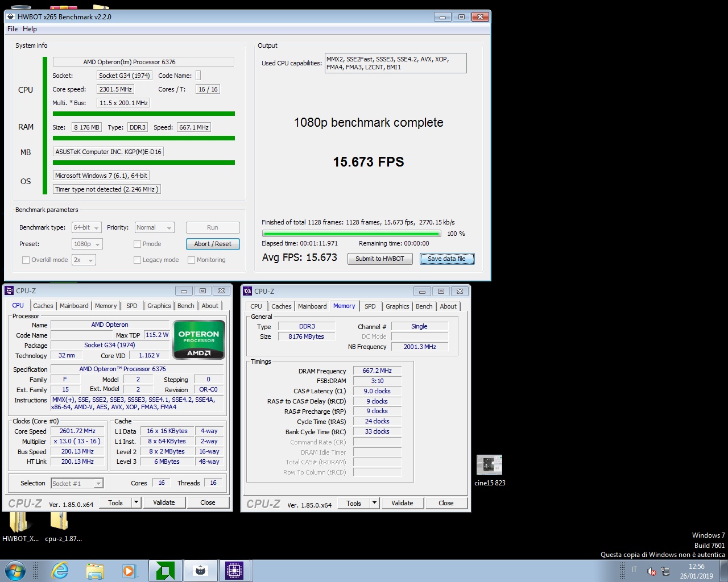Image resolution: width=728 pixels, height=582 pixels.
Task: Open Windows Media Player taskbar icon
Action: 129,571
